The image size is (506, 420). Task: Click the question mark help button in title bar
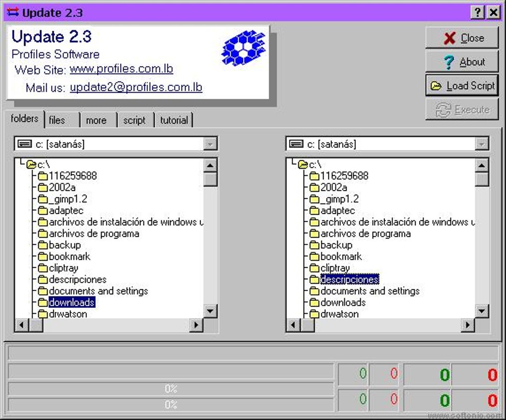point(478,12)
